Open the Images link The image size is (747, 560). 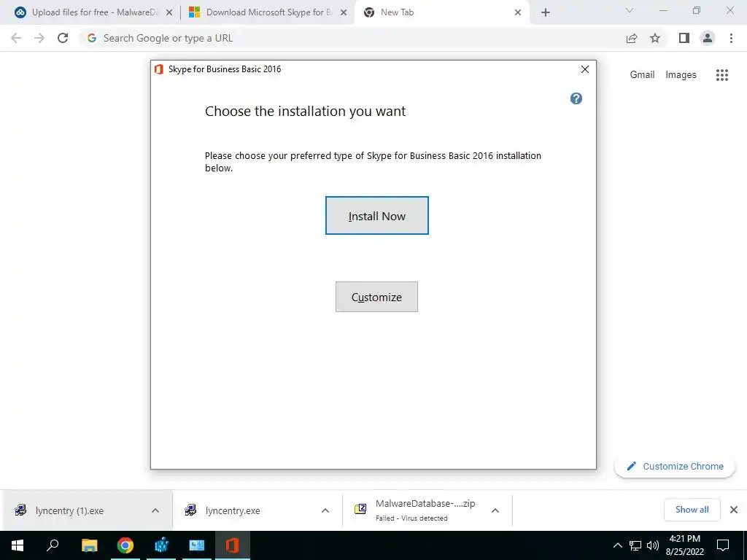(681, 75)
